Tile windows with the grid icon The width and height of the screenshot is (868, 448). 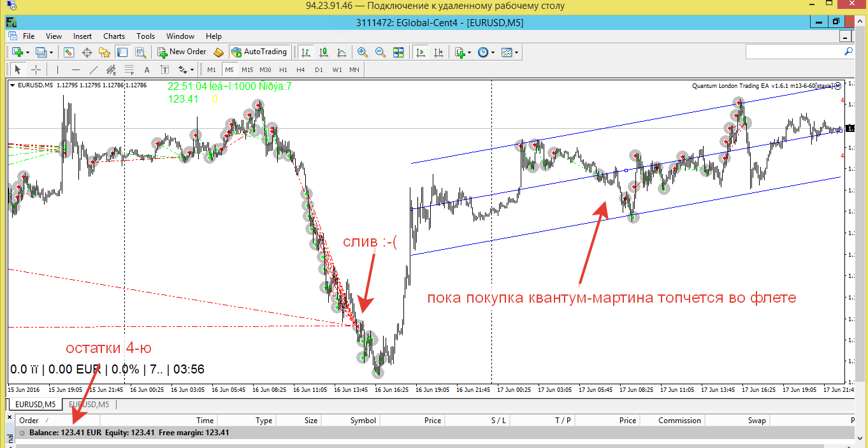tap(398, 52)
